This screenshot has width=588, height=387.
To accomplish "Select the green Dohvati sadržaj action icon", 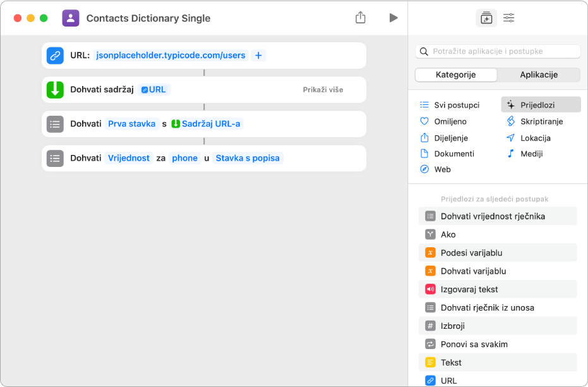I will click(x=55, y=90).
